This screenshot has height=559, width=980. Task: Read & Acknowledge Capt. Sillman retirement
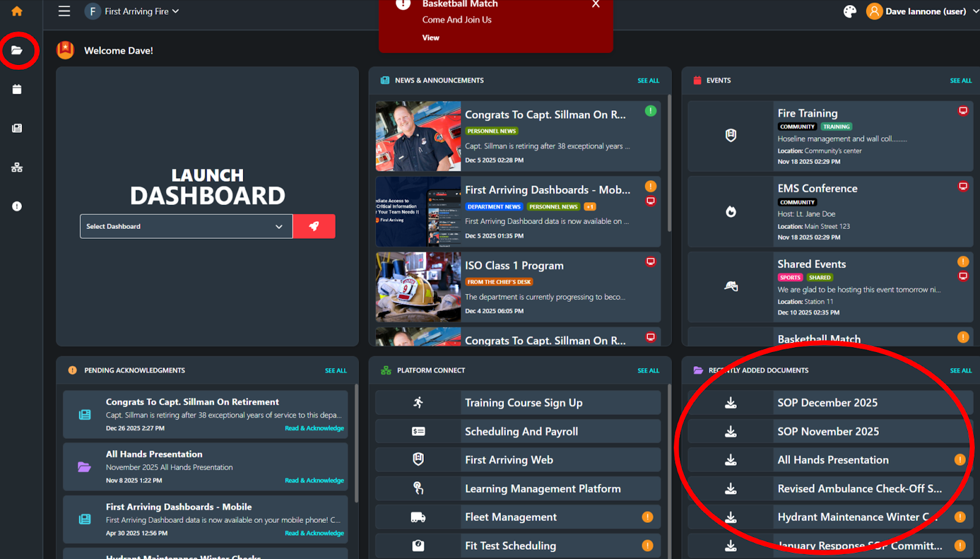314,428
